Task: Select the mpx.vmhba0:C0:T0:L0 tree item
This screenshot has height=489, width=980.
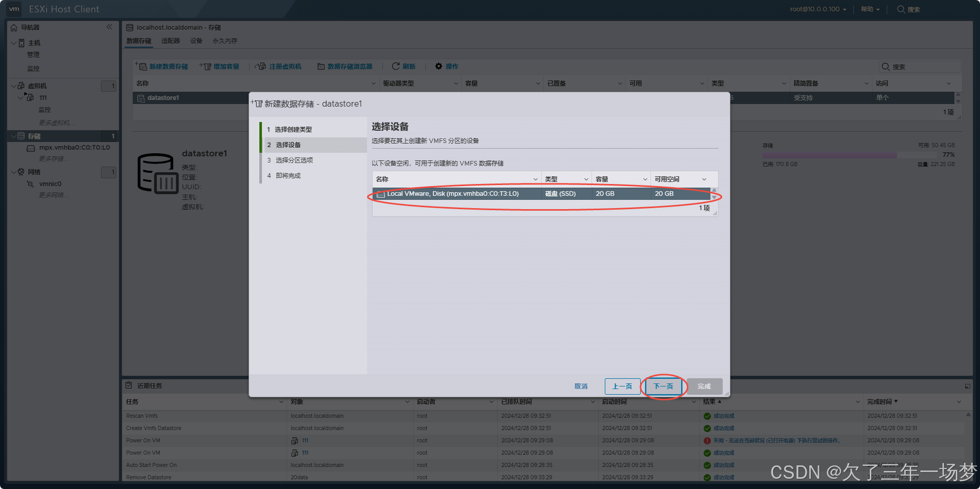Action: [x=74, y=148]
